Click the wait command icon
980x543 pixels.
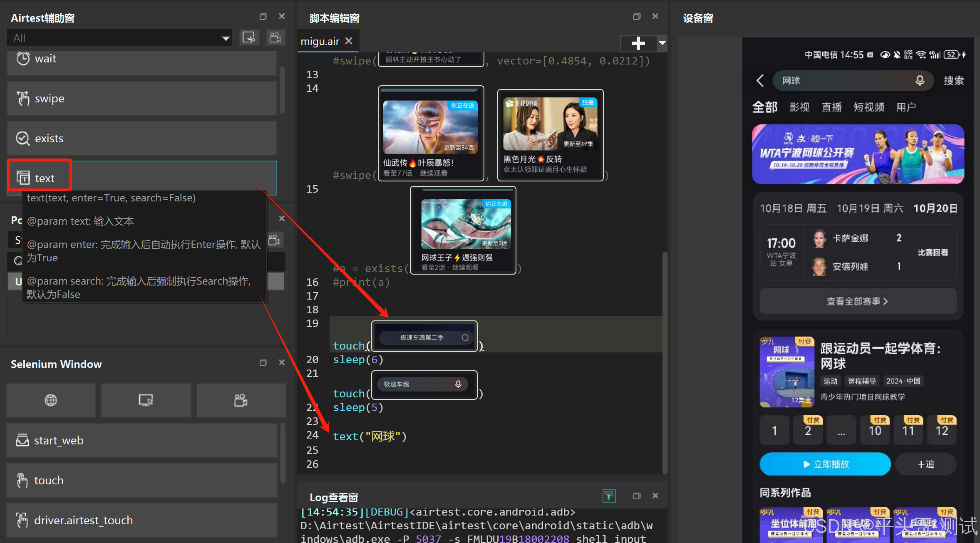[x=23, y=59]
